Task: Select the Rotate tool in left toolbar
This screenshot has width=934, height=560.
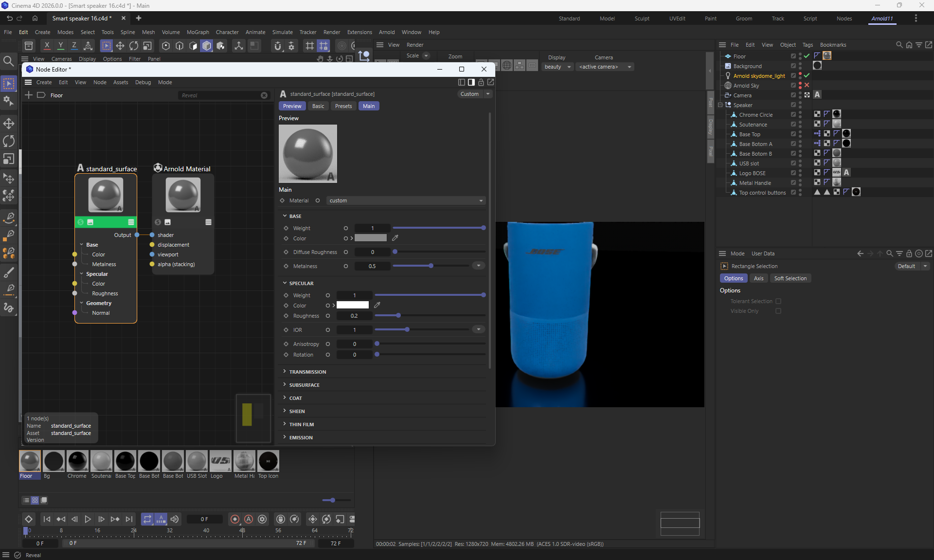Action: click(x=9, y=141)
